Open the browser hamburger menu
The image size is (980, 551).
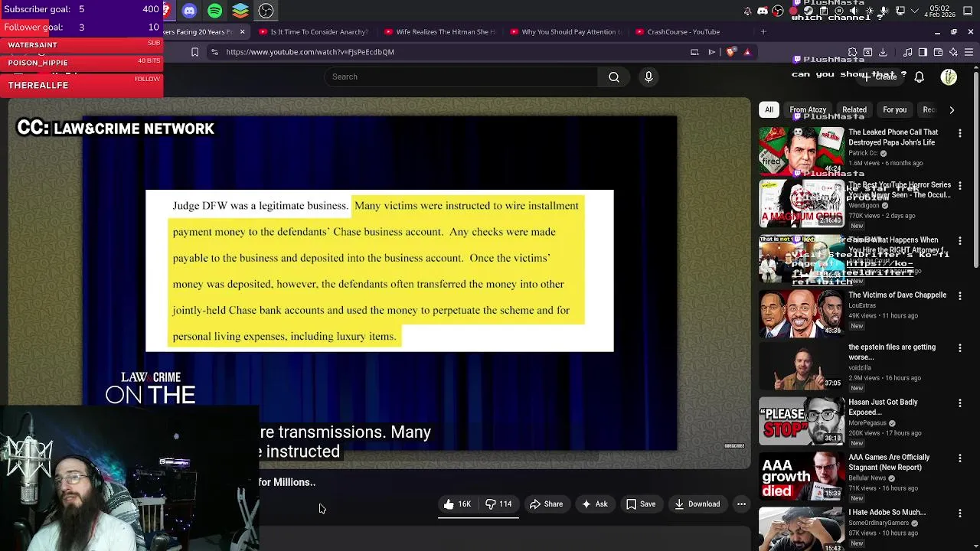[x=969, y=52]
